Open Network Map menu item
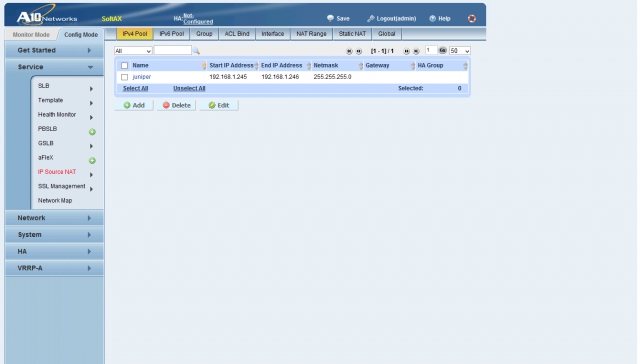The image size is (640, 364). (x=55, y=200)
